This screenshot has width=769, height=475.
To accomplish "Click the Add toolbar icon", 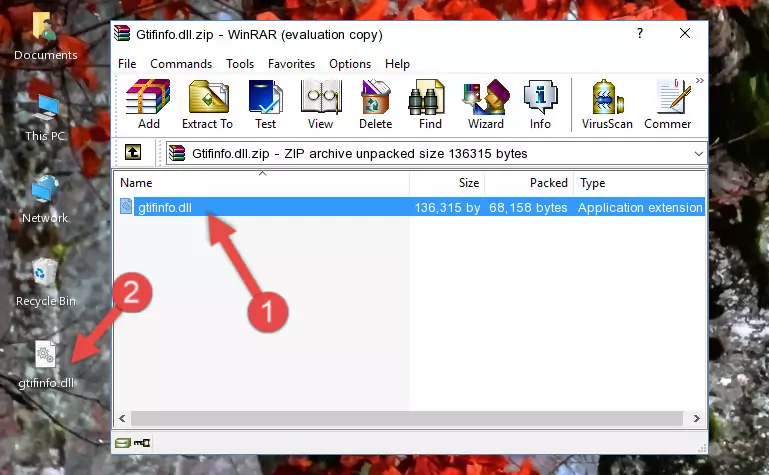I will (x=148, y=104).
